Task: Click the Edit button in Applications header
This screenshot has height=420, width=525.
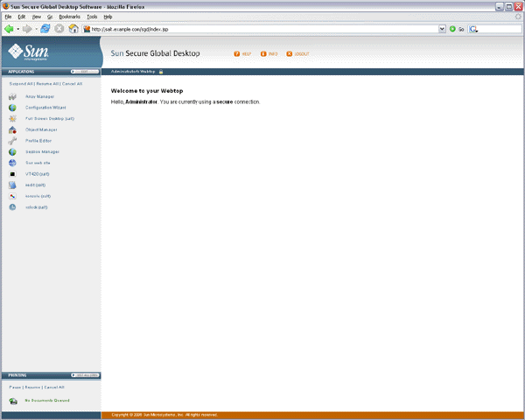Action: [x=85, y=72]
